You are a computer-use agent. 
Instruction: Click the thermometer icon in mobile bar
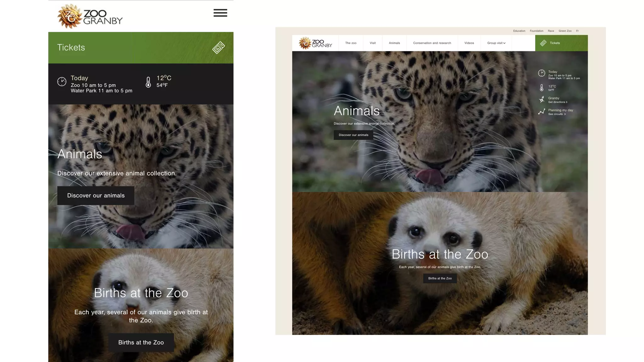point(148,82)
